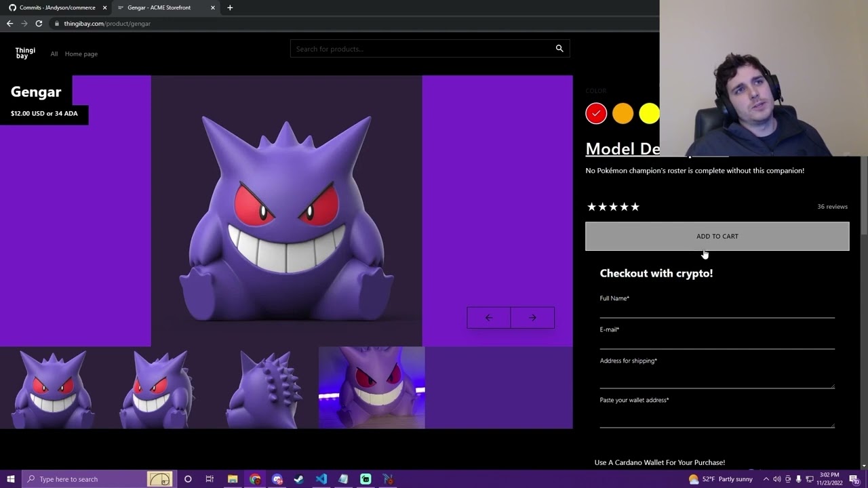Viewport: 868px width, 488px height.
Task: Switch to the Commits GitHub tab
Action: (57, 7)
